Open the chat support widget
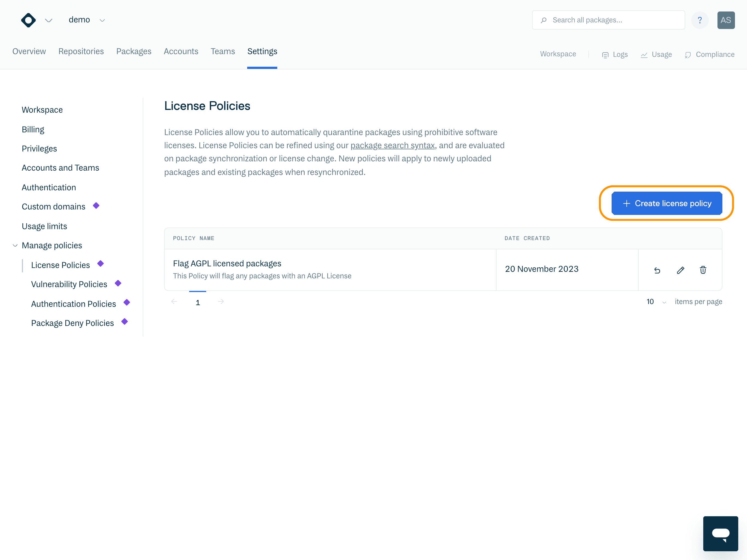Image resolution: width=747 pixels, height=560 pixels. click(721, 534)
